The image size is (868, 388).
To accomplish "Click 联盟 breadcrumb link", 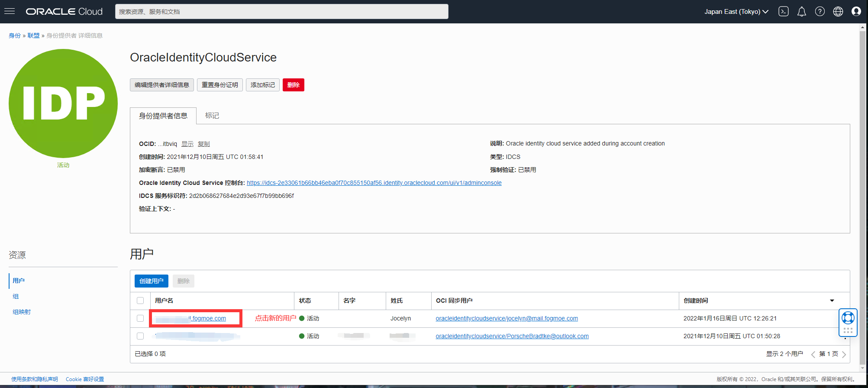I will (x=33, y=36).
